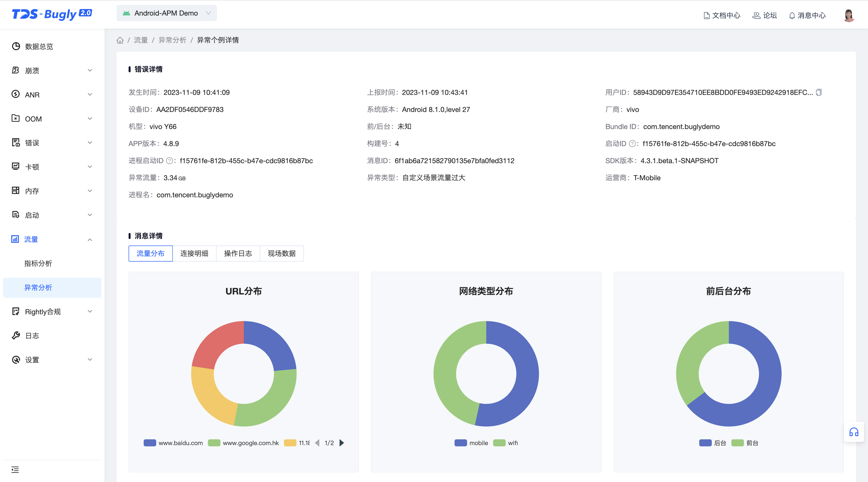Image resolution: width=868 pixels, height=482 pixels.
Task: Open the 论坛 forum link
Action: [765, 16]
